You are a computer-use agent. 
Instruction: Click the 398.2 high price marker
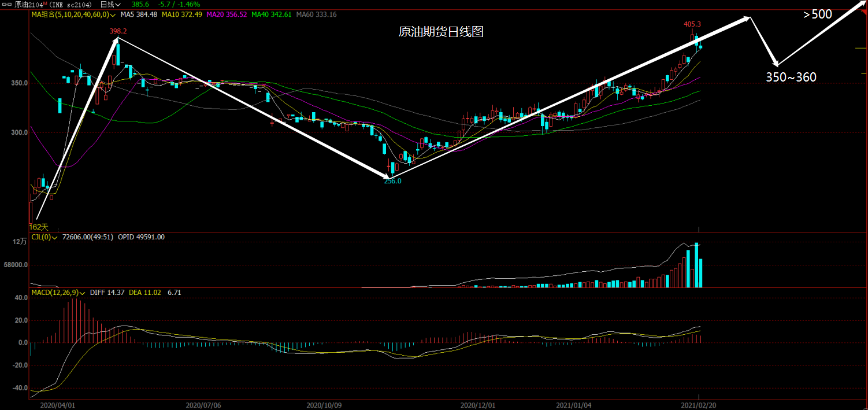point(118,31)
